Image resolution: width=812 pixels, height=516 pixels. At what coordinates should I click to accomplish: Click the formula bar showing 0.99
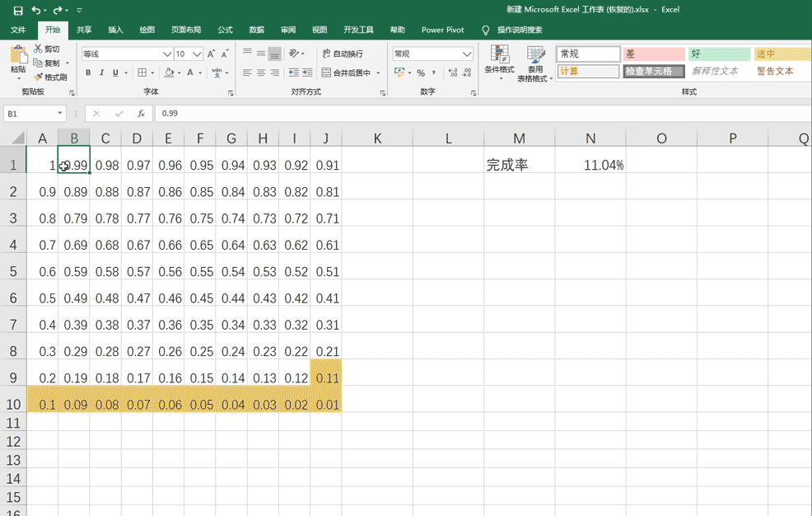[x=482, y=114]
